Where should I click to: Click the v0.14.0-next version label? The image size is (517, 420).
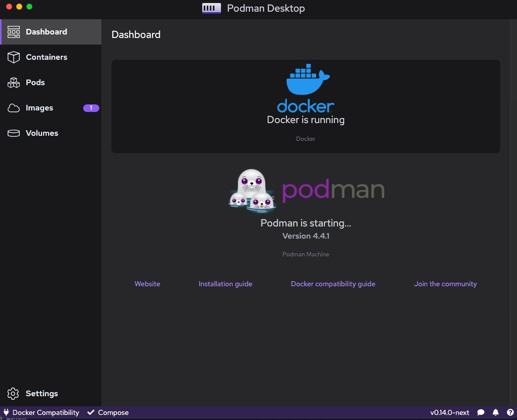point(449,412)
